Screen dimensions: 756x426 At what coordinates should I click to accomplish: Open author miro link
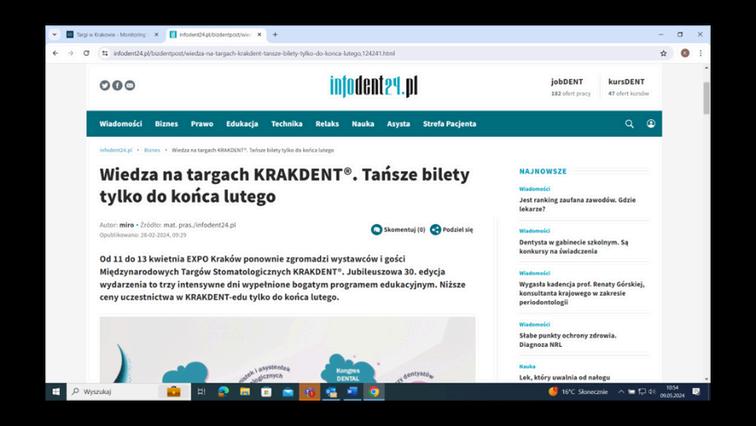[127, 225]
